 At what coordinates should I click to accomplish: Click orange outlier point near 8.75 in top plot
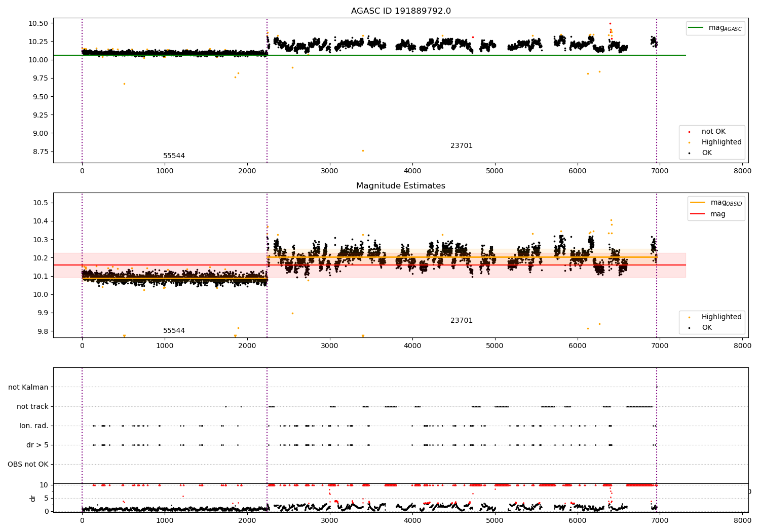[363, 150]
